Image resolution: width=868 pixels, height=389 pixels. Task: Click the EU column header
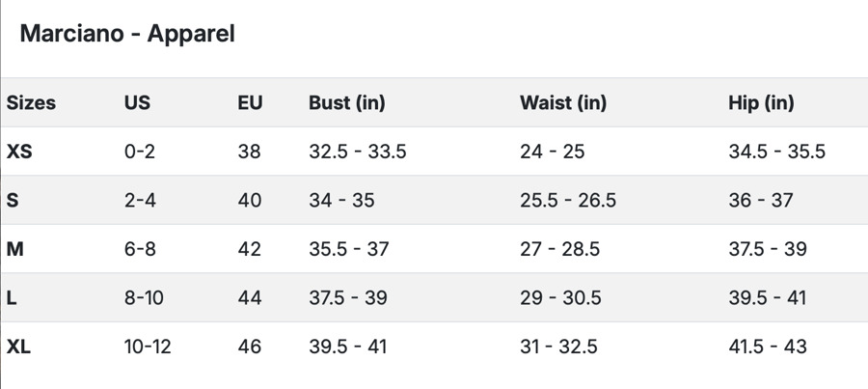(x=250, y=102)
